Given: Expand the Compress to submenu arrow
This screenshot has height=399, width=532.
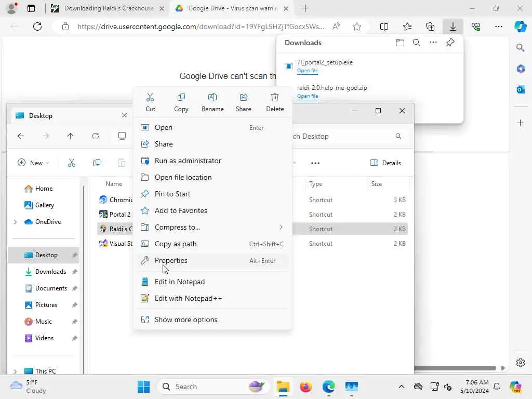Looking at the screenshot, I should click(281, 228).
